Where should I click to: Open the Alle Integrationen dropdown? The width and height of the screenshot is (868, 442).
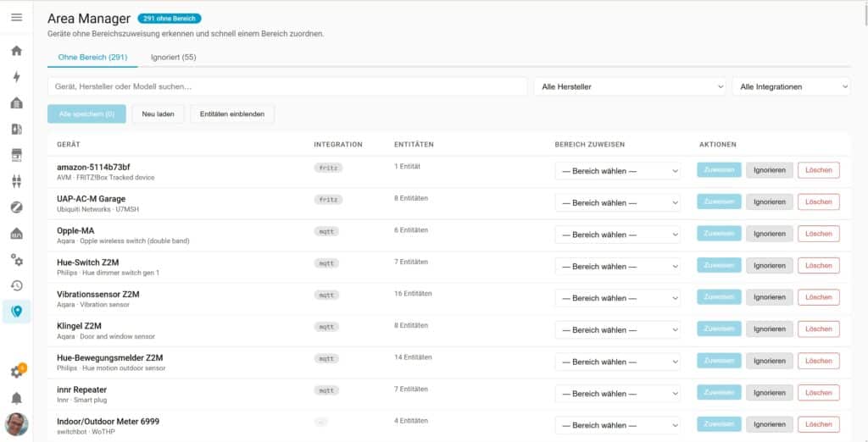tap(791, 87)
